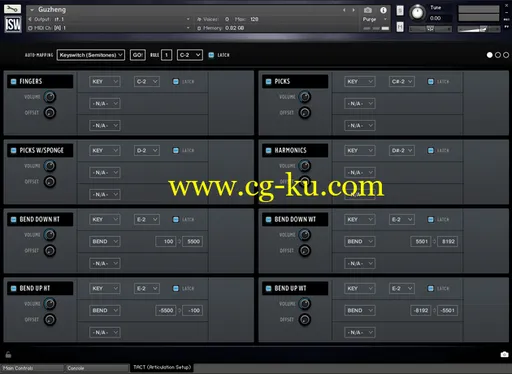The height and width of the screenshot is (374, 512).
Task: Adjust the Fingers volume knob
Action: 50,97
